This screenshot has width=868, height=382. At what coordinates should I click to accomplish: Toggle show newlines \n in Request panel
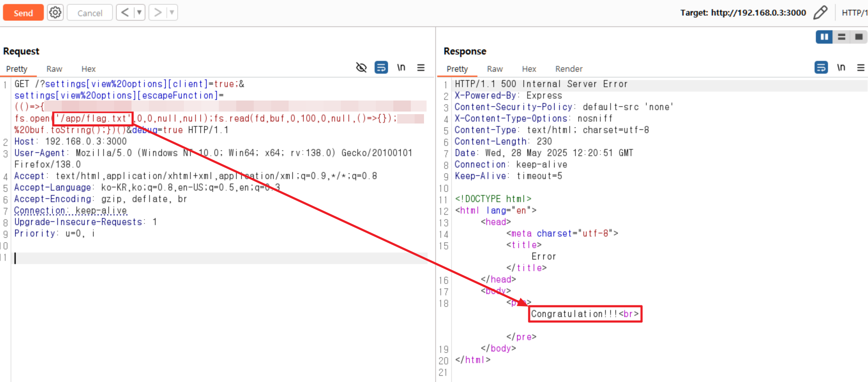click(x=401, y=67)
